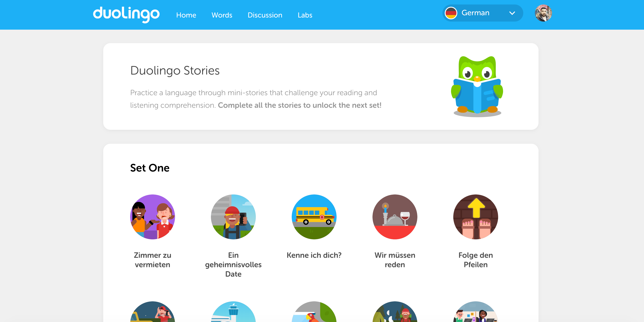Image resolution: width=644 pixels, height=322 pixels.
Task: Open the Words menu item
Action: (222, 15)
